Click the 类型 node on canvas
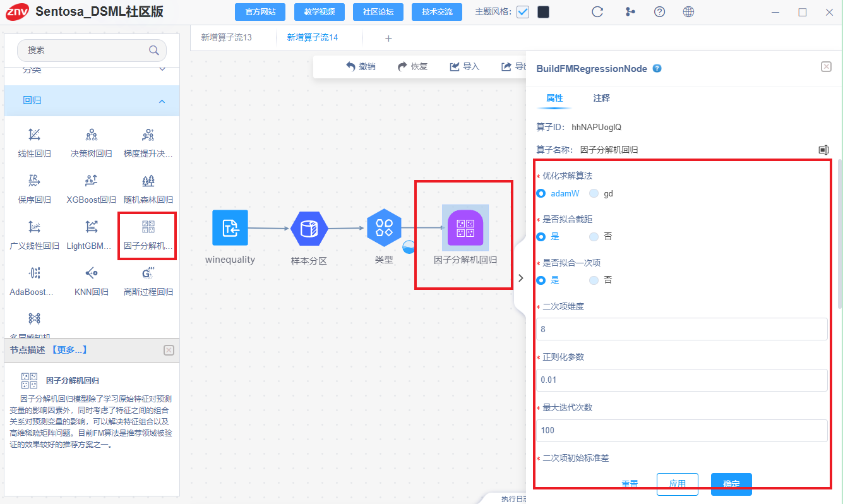This screenshot has height=504, width=843. point(384,227)
